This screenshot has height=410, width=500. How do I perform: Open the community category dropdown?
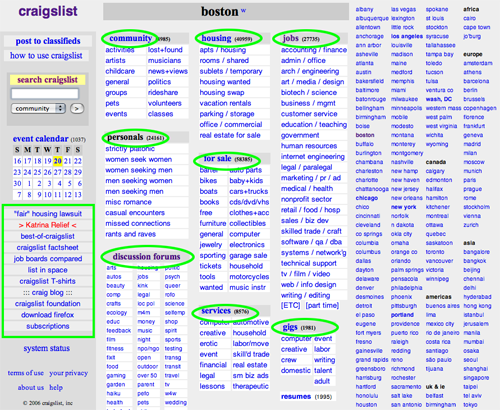(x=38, y=108)
